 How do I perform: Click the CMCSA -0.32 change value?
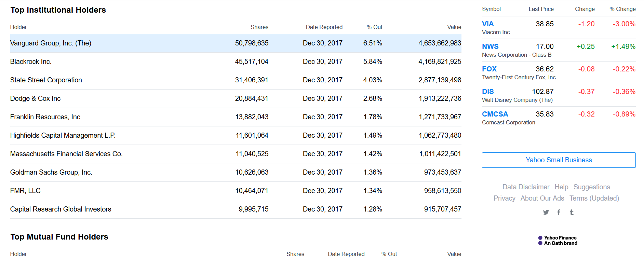[586, 114]
